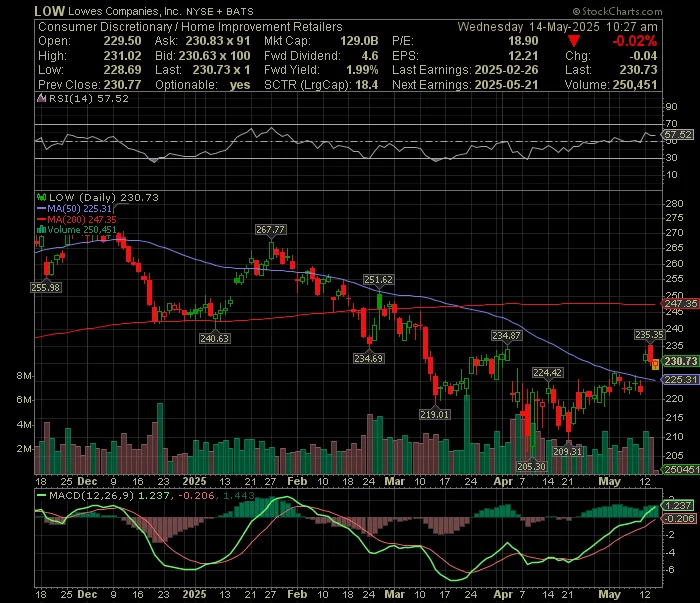Click the 225.31 MA(50) axis tag
Screen dimensions: 700x603
[x=681, y=379]
